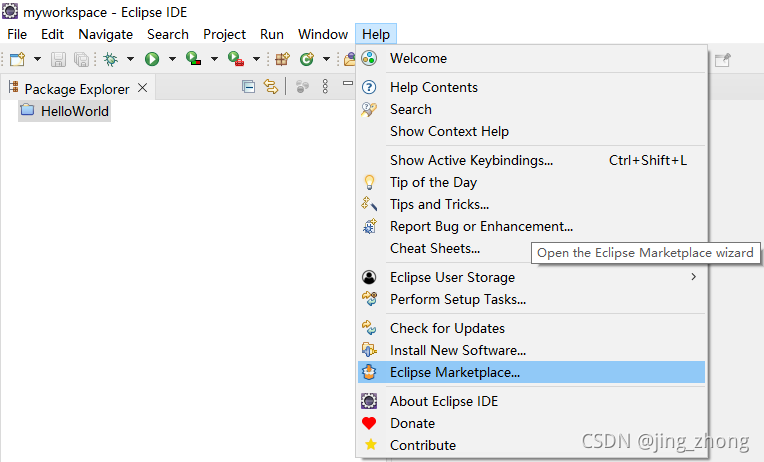
Task: Close the Package Explorer tab
Action: tap(142, 88)
